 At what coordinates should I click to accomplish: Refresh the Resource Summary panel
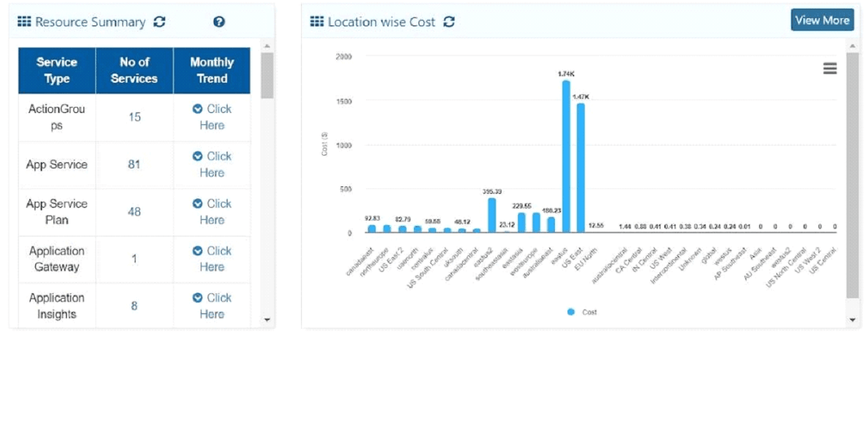[x=159, y=22]
